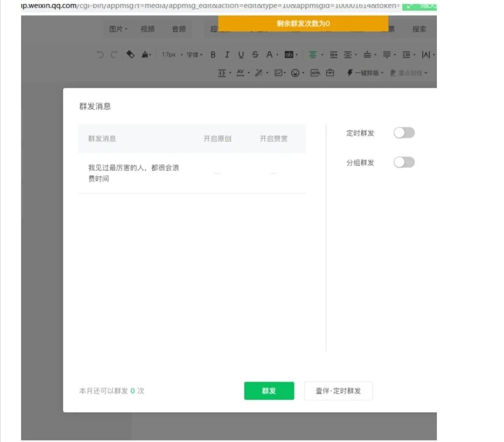
Task: Enable the 定时群发 toggle switch
Action: click(404, 133)
